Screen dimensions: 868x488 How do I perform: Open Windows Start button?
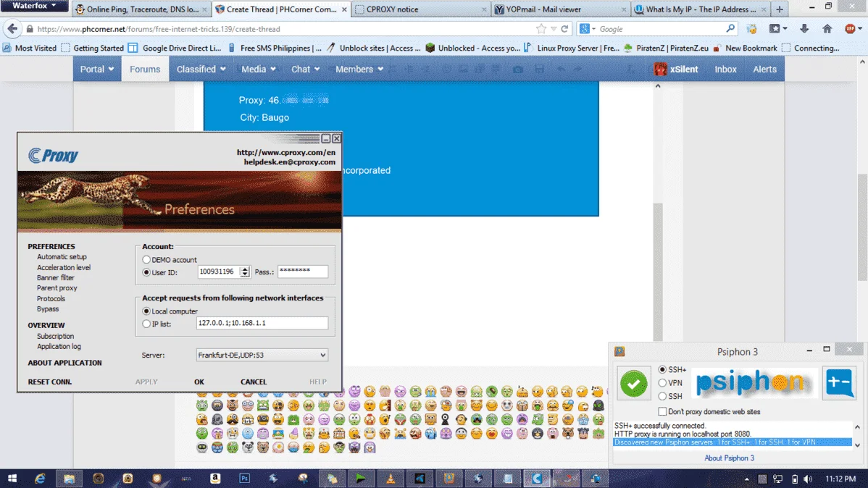[x=12, y=479]
